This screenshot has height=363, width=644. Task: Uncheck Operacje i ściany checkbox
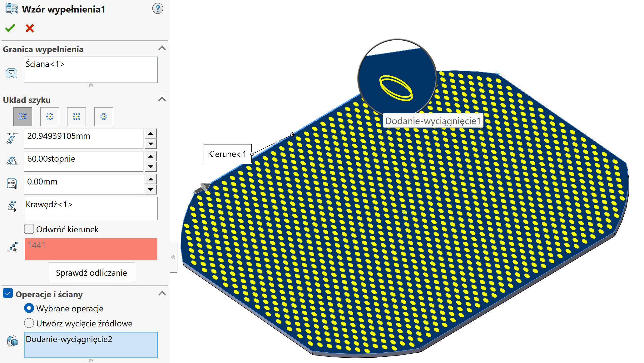8,294
